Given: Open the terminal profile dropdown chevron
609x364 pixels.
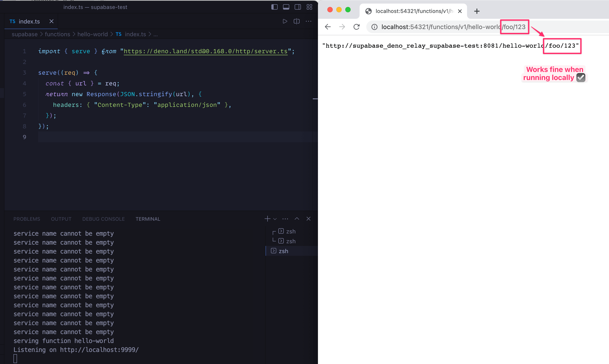Looking at the screenshot, I should [274, 219].
